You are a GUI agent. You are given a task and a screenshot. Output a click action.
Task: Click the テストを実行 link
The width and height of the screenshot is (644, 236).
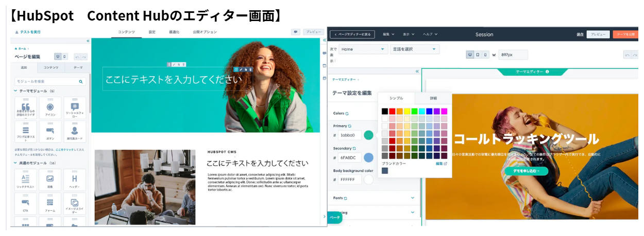click(x=28, y=32)
